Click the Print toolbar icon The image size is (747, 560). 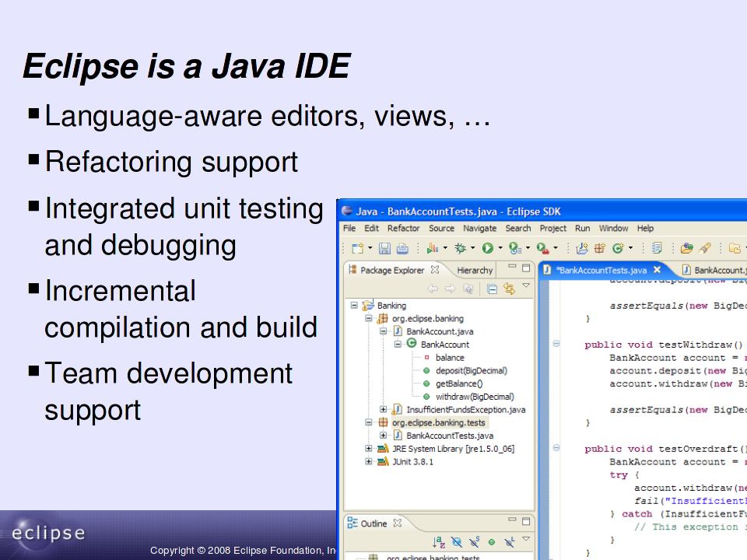pyautogui.click(x=402, y=248)
